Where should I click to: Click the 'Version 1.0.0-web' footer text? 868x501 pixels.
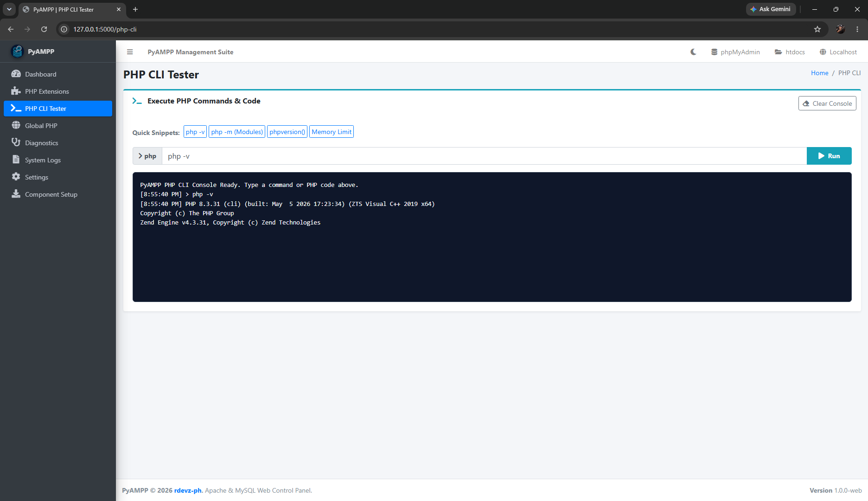[836, 490]
